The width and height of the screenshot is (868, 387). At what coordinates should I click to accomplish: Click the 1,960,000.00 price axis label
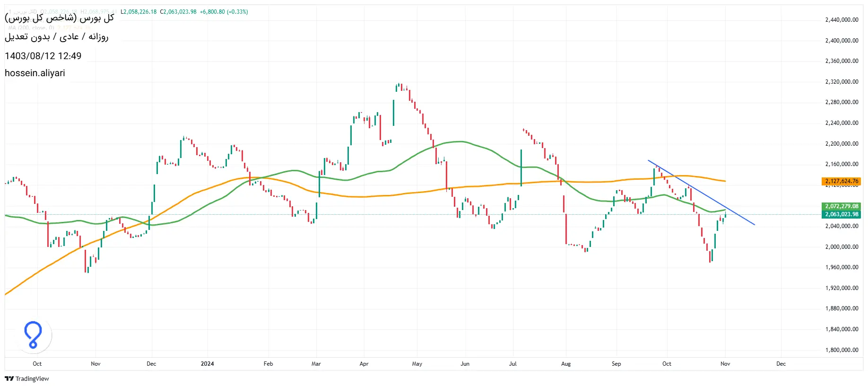click(842, 267)
